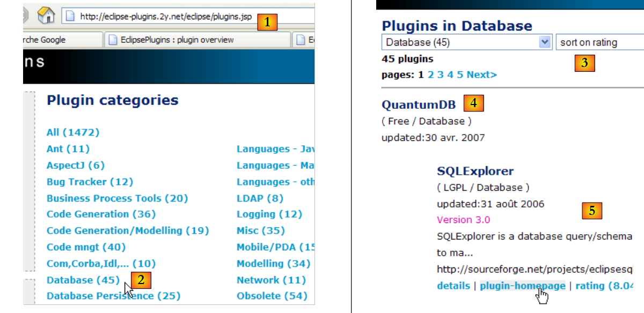Switch to the Google search tab
The width and height of the screenshot is (644, 313).
pyautogui.click(x=59, y=40)
